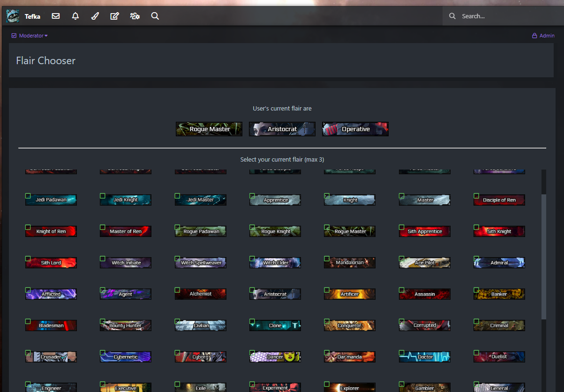The width and height of the screenshot is (564, 392).
Task: Tick the Disciple of Ren checkbox
Action: coord(476,196)
